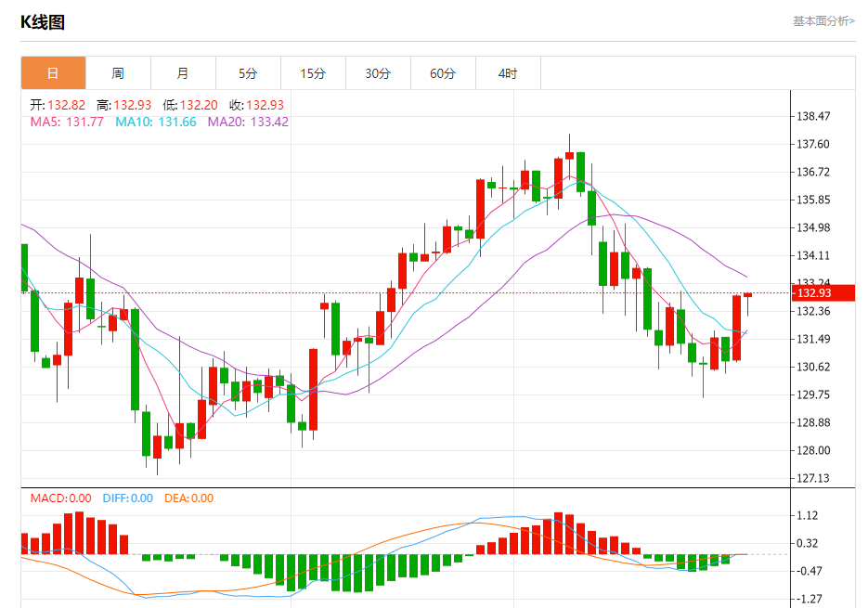Open the 4时 interval tab

tap(508, 73)
